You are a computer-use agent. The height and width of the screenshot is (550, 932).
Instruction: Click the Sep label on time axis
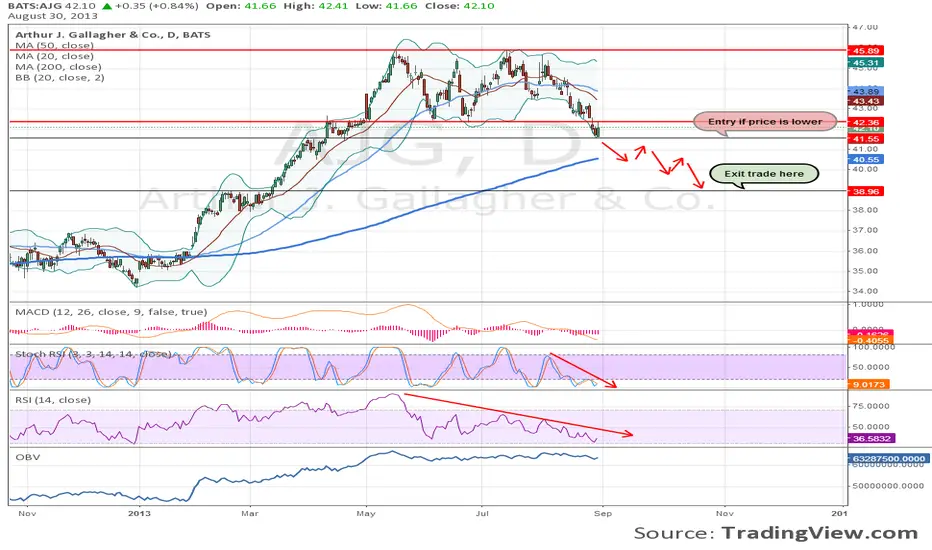(603, 513)
